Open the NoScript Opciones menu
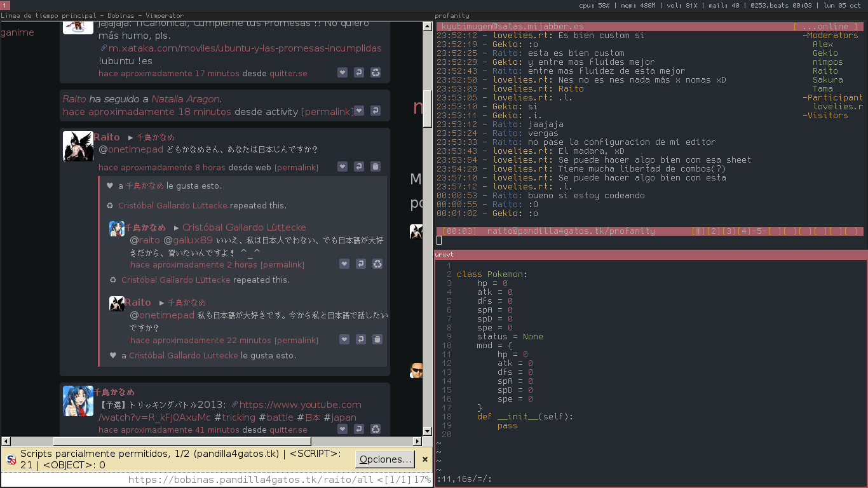The image size is (868, 488). [384, 459]
